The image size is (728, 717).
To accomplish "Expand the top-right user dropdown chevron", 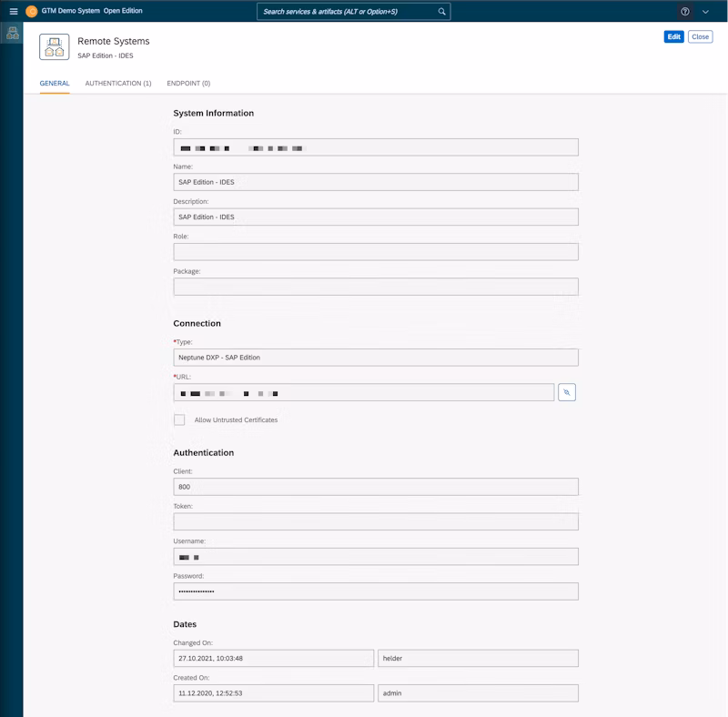I will coord(705,12).
